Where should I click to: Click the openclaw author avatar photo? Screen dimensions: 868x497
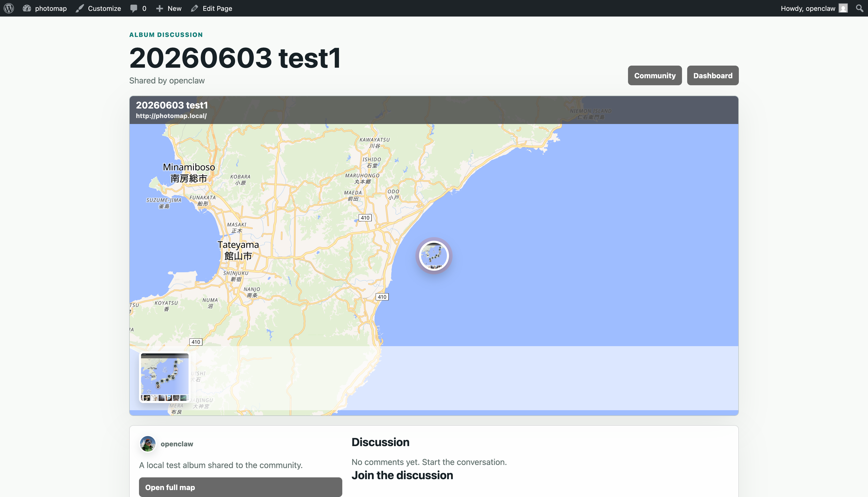[x=148, y=444]
